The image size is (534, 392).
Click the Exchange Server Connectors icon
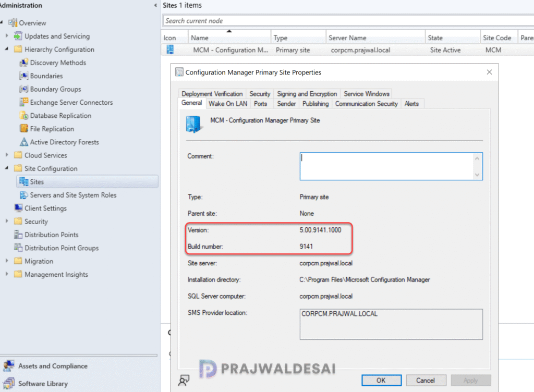pyautogui.click(x=24, y=102)
